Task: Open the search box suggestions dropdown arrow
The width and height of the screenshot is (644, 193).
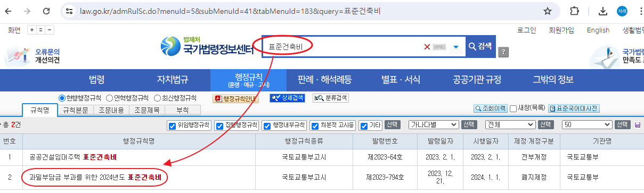Action: point(455,47)
